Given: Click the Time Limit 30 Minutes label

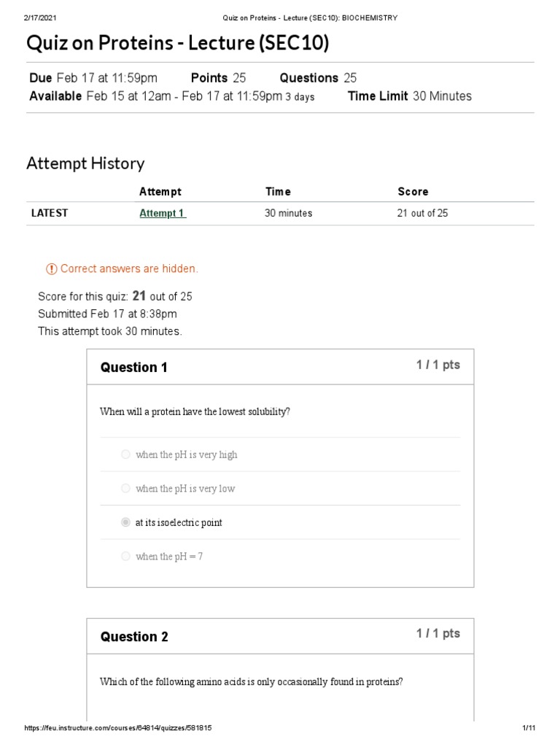Looking at the screenshot, I should click(x=410, y=96).
